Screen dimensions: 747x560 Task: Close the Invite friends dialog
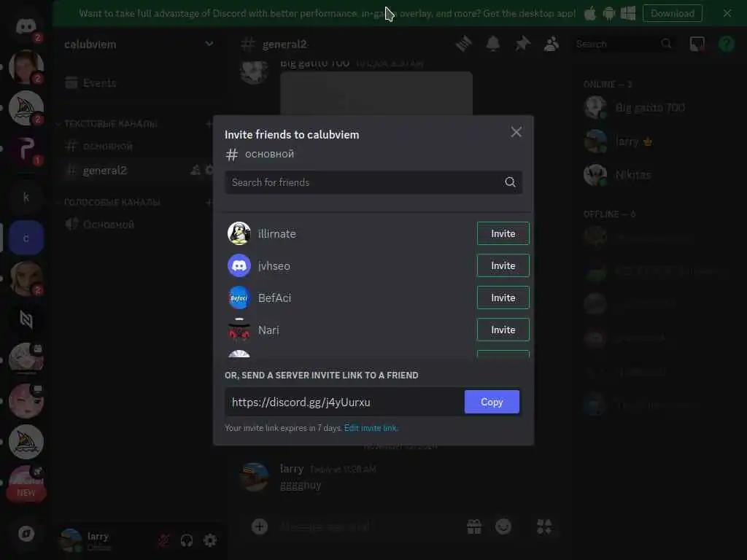coord(516,132)
